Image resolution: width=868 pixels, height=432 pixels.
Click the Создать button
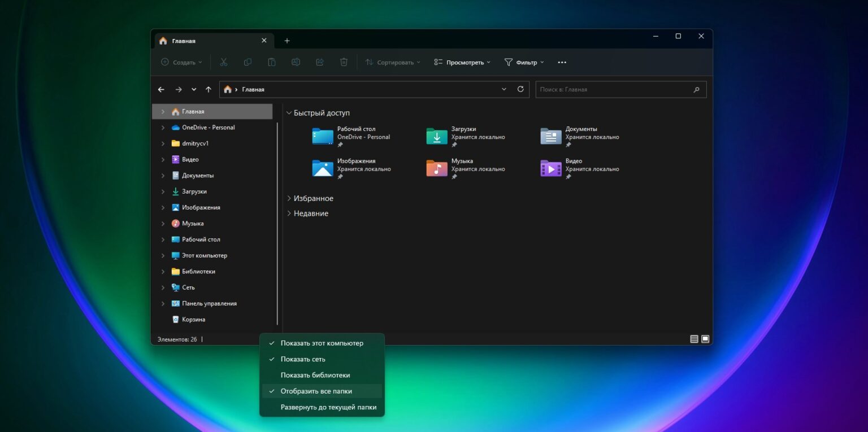(x=181, y=62)
